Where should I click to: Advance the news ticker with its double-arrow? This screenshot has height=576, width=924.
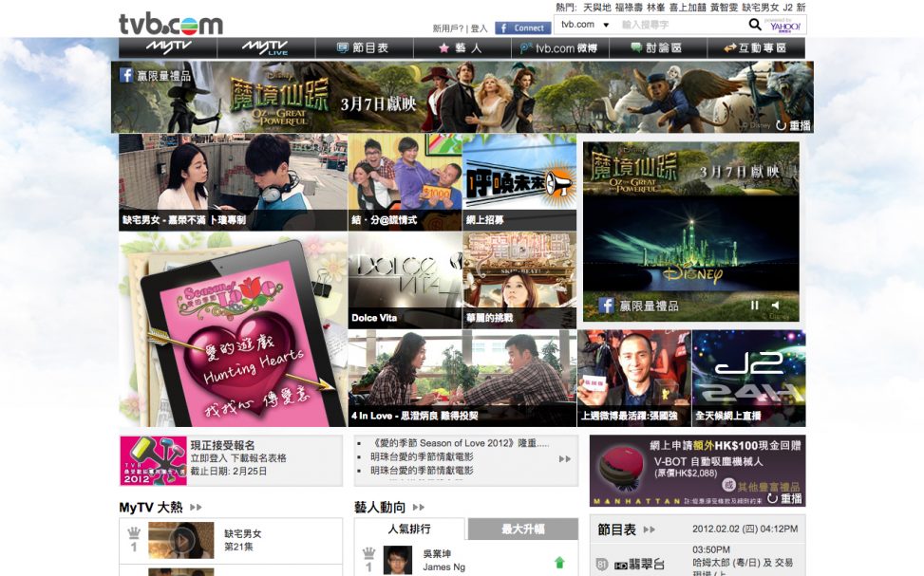coord(564,458)
